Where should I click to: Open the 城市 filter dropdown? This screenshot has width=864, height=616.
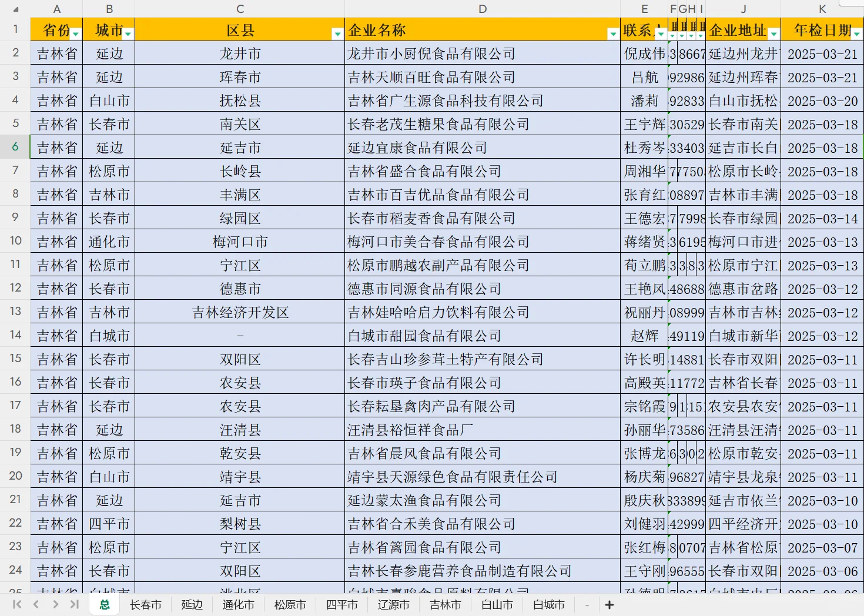(x=128, y=34)
